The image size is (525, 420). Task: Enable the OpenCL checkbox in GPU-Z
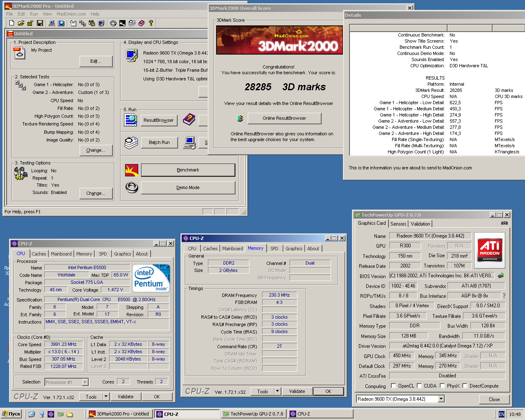(x=393, y=386)
